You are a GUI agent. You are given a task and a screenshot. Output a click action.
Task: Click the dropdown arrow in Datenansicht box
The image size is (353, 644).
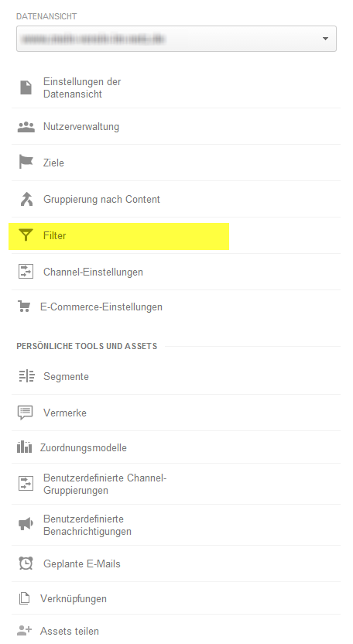(x=325, y=39)
